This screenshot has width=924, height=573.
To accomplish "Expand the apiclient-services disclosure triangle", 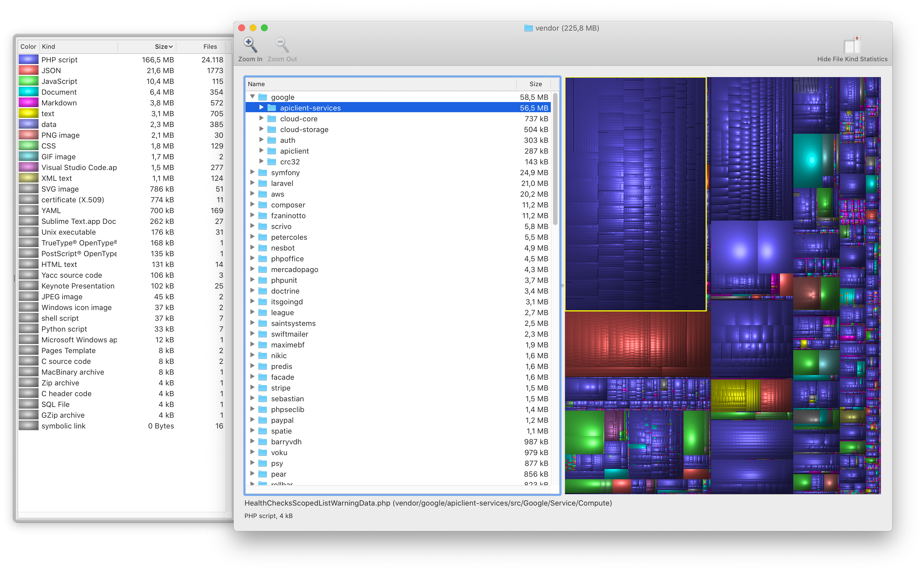I will [x=261, y=108].
